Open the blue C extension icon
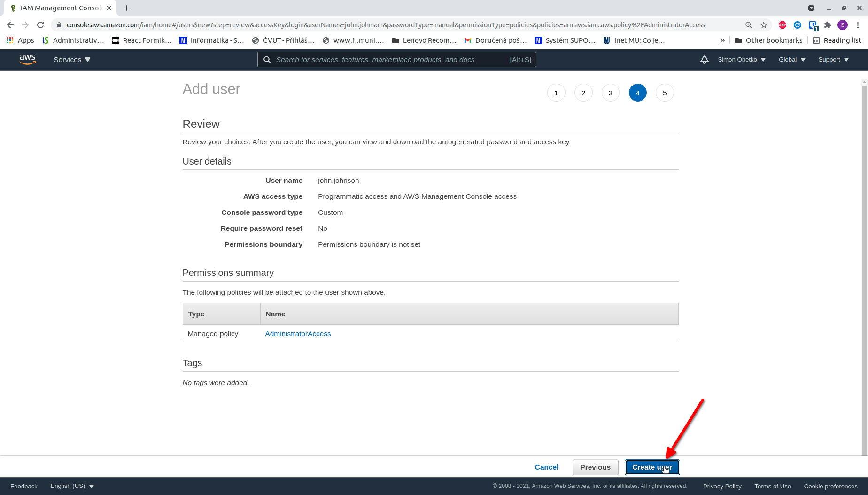Image resolution: width=868 pixels, height=495 pixels. coord(798,25)
